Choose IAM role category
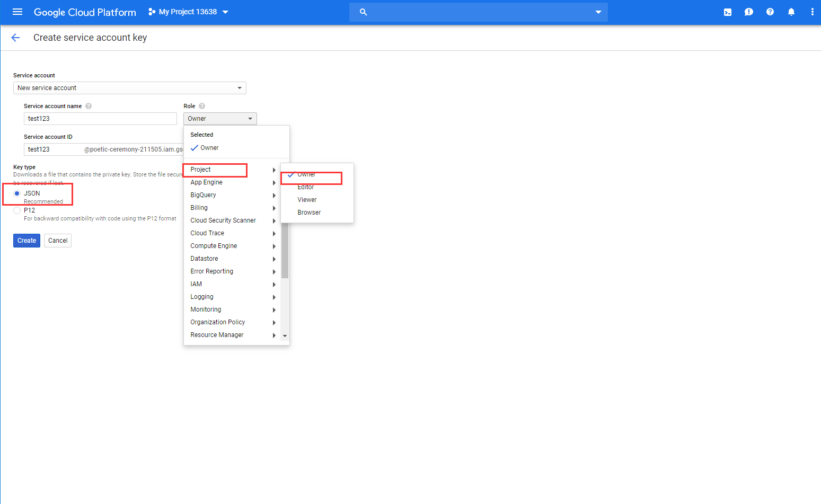This screenshot has height=504, width=821. [232, 284]
